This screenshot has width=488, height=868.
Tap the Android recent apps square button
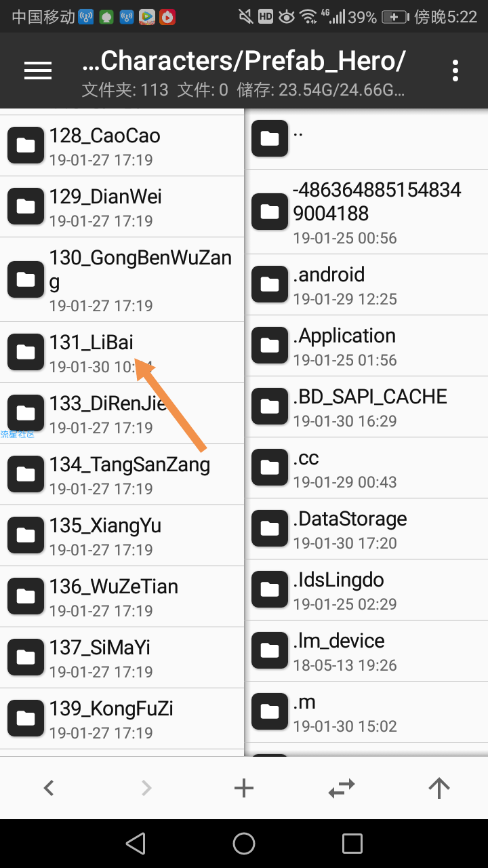click(352, 844)
